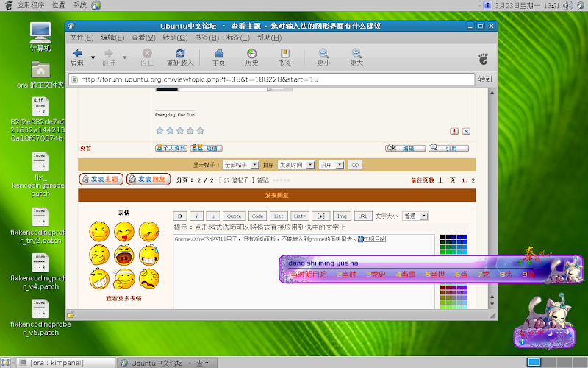Click the Quote BBCode button
The width and height of the screenshot is (588, 368).
pyautogui.click(x=234, y=216)
